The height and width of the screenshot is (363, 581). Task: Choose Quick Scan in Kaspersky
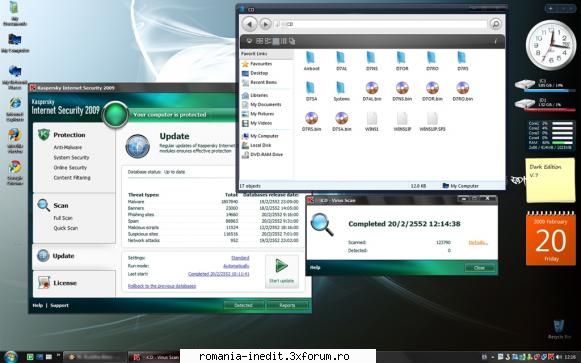click(x=66, y=228)
